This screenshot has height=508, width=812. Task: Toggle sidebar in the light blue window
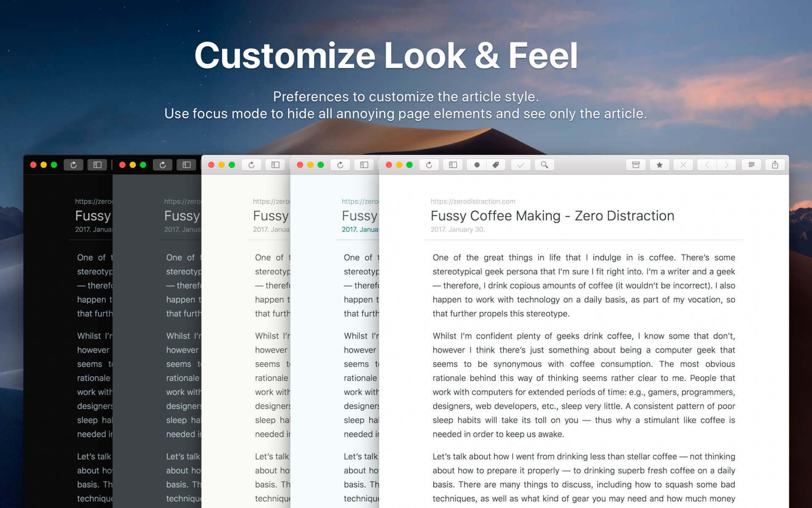click(364, 165)
